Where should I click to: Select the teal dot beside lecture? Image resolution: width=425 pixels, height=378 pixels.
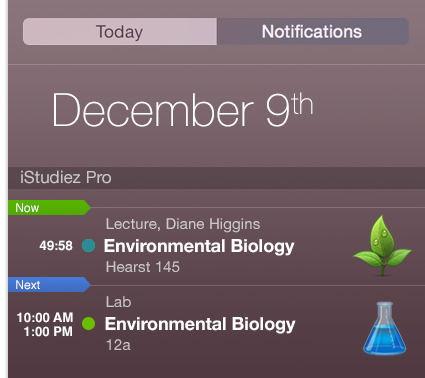[x=89, y=246]
